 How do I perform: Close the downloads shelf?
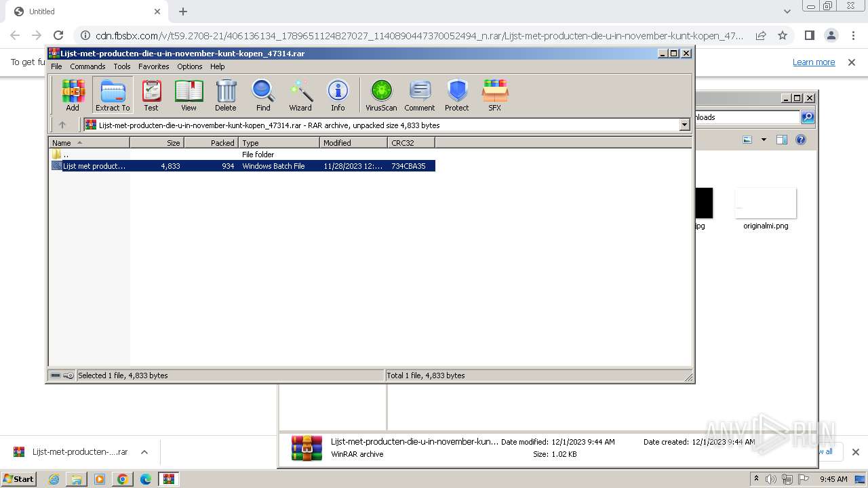point(855,452)
